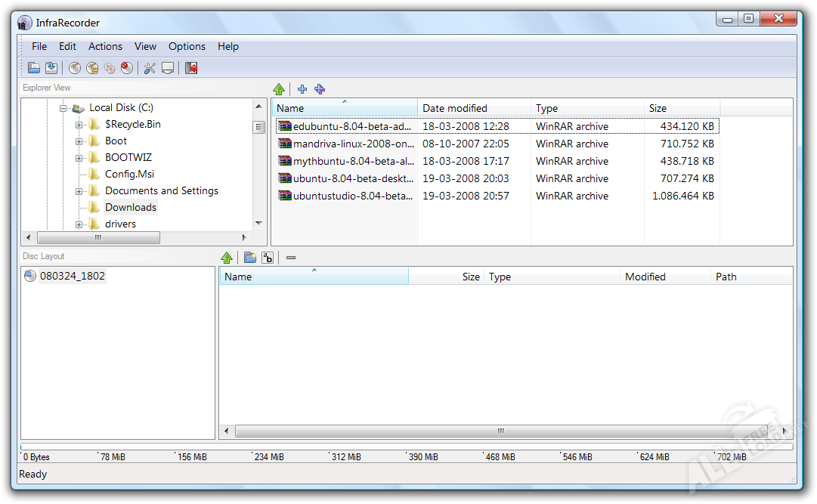Click the blue plus add-selected icon
This screenshot has width=817, height=504.
click(x=302, y=89)
